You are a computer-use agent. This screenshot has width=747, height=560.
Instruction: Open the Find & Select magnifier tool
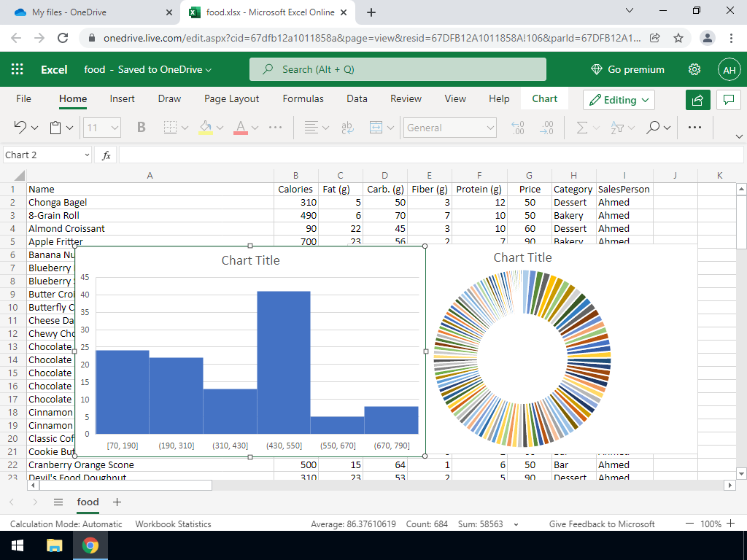(654, 128)
